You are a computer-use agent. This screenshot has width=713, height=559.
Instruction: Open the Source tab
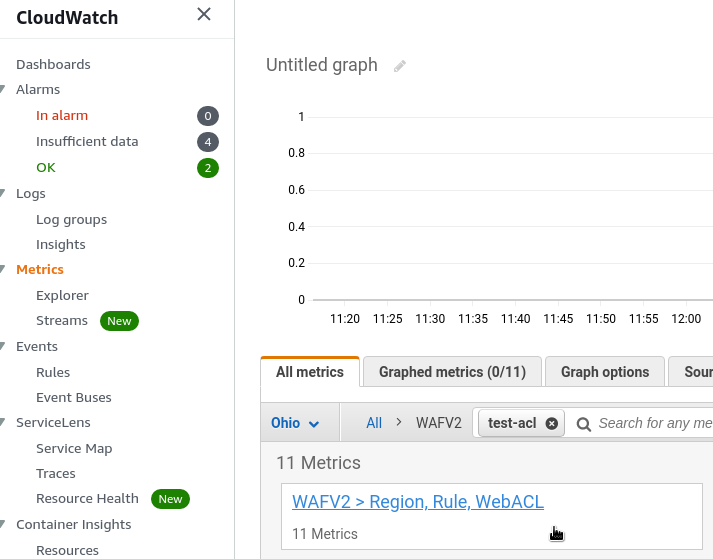[691, 372]
